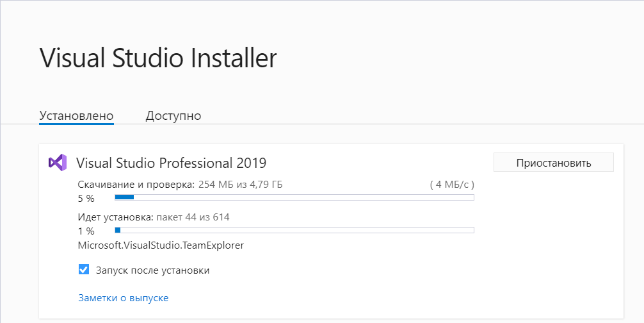Click the 4 МБ/с download speed indicator
Screen dimensions: 644x323
pos(452,185)
